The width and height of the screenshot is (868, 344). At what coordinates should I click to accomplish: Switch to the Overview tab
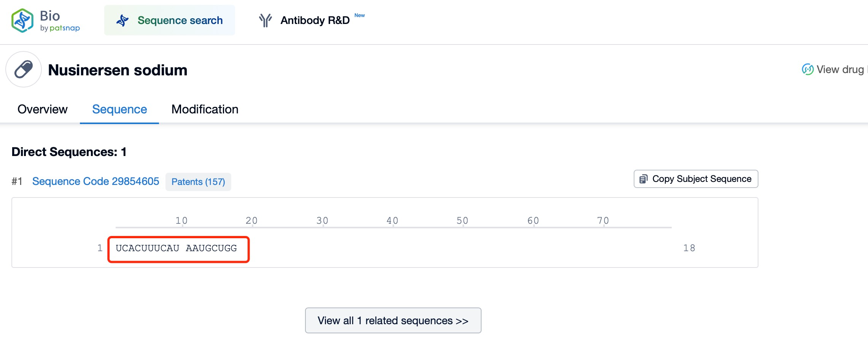(43, 109)
